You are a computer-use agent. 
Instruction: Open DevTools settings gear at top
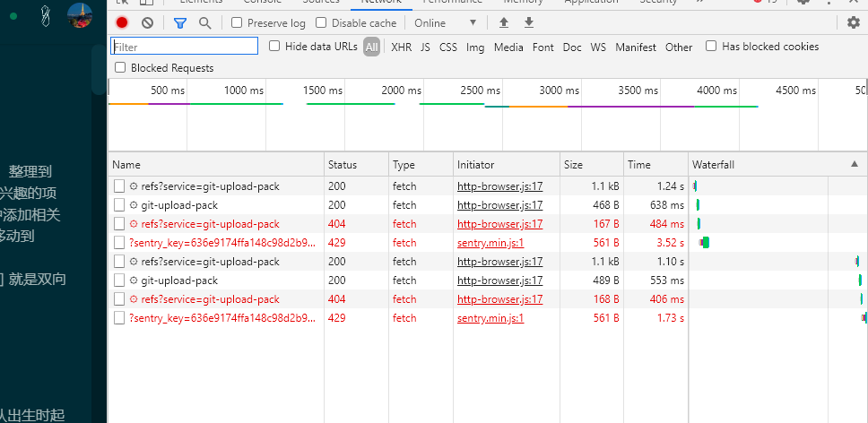803,2
